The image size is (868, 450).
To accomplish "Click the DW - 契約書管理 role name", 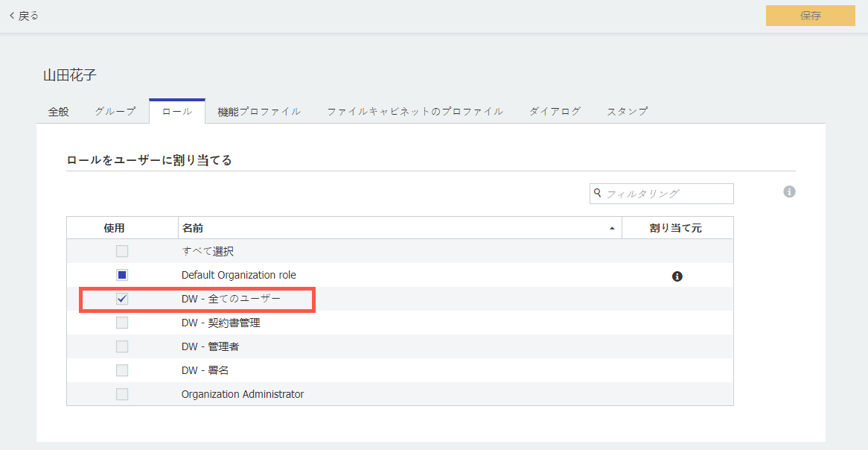I will click(221, 323).
